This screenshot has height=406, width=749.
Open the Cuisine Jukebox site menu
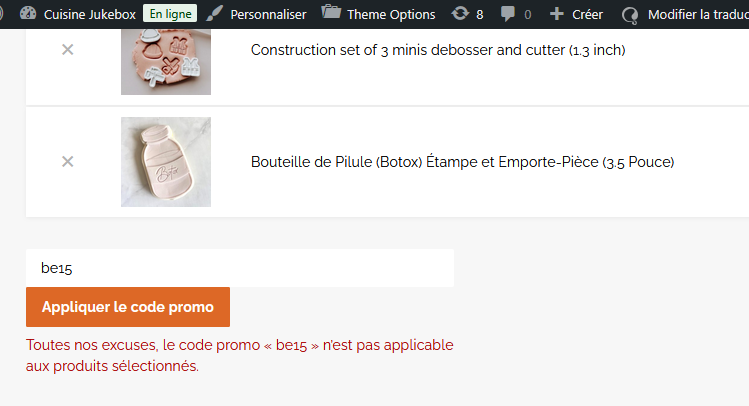coord(90,14)
